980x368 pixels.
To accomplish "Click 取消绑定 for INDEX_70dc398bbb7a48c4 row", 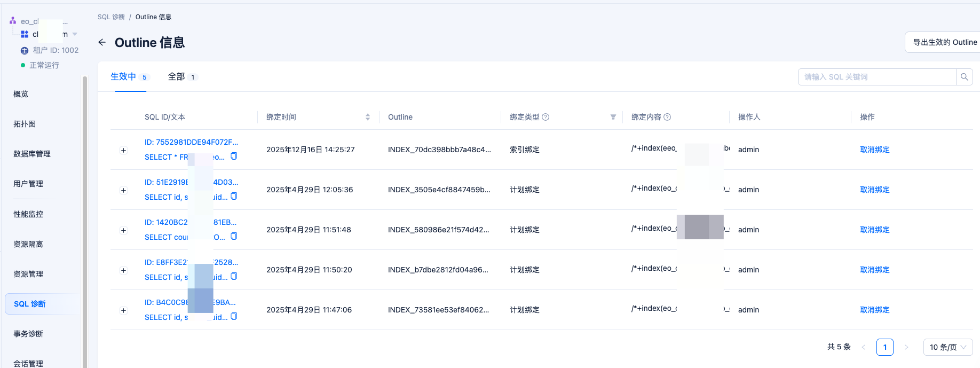I will tap(874, 150).
